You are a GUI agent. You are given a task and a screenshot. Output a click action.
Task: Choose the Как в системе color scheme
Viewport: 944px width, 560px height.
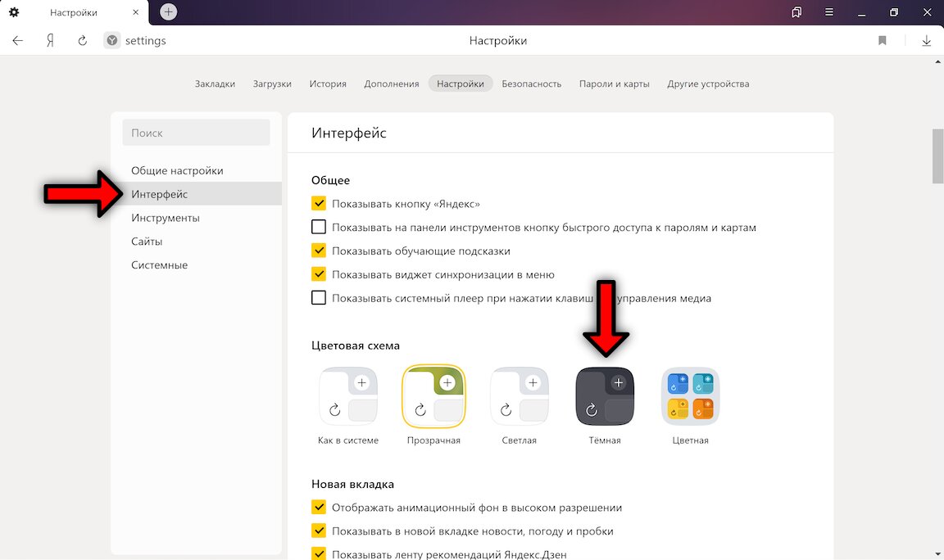[348, 396]
